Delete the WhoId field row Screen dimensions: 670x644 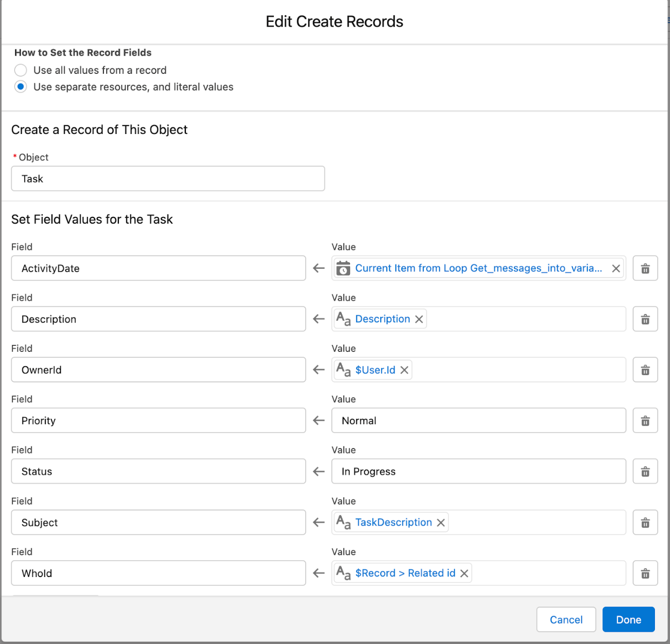(645, 574)
